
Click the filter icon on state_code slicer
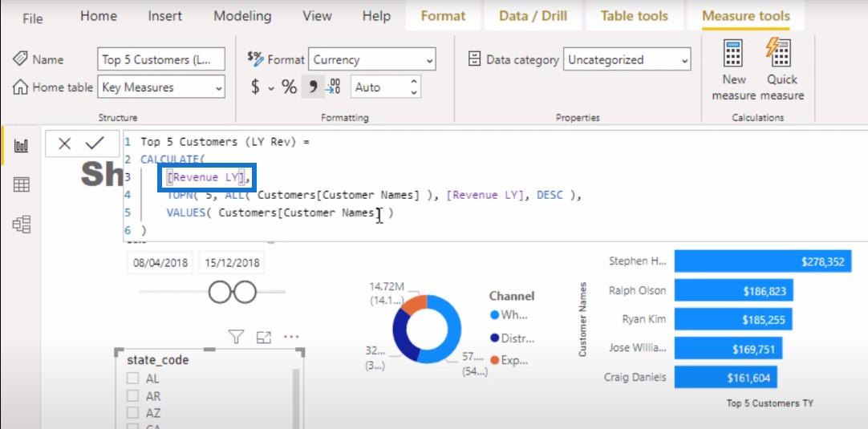point(237,337)
